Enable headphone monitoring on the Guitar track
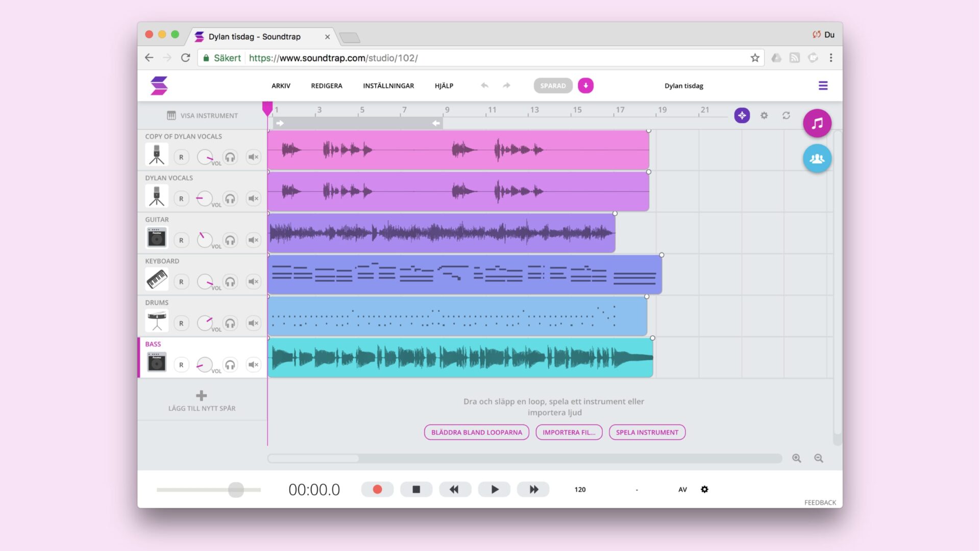This screenshot has width=980, height=551. coord(230,240)
